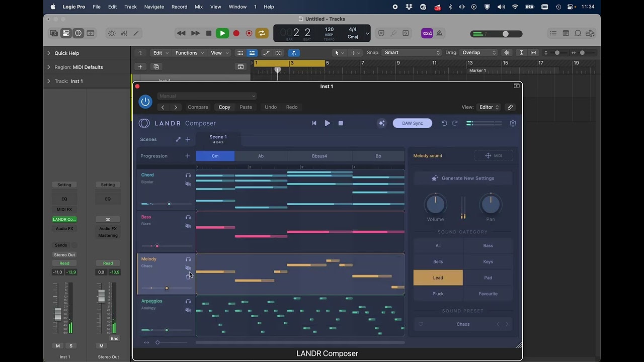
Task: Open the List Editors icon
Action: [553, 33]
